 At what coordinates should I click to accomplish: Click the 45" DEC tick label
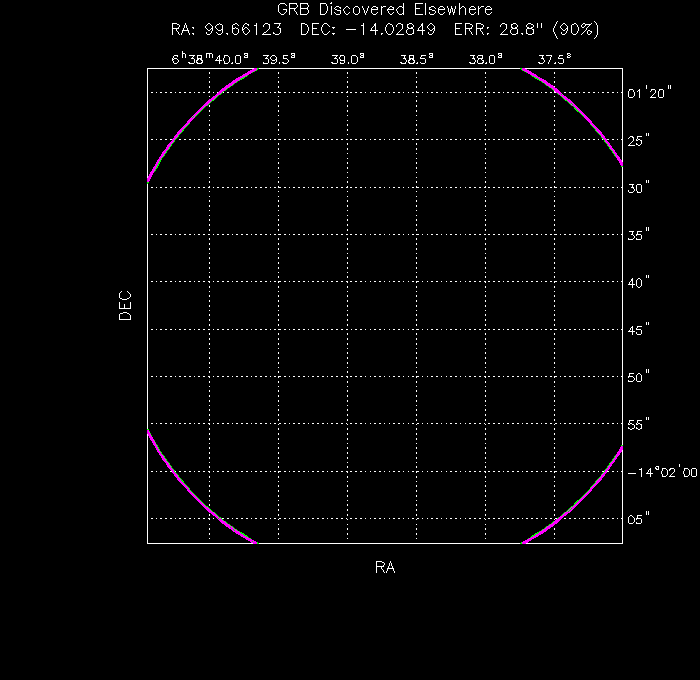(638, 330)
